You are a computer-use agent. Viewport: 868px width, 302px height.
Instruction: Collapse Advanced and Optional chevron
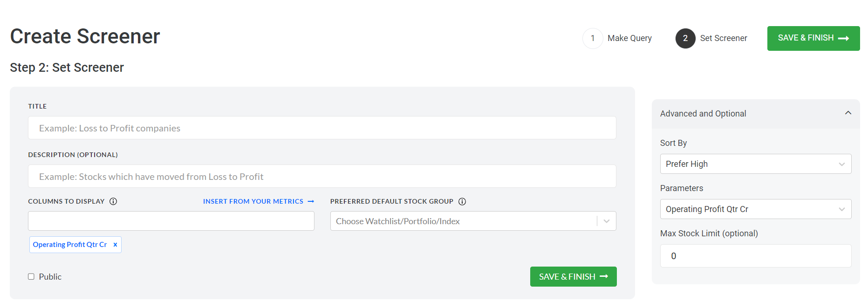point(848,113)
